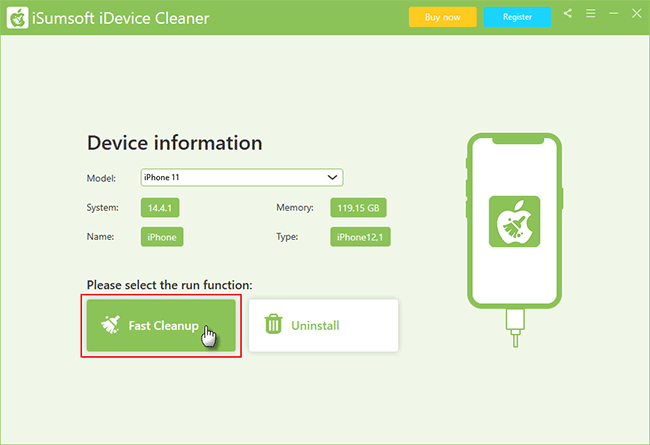Expand the Model dropdown arrow

click(332, 178)
